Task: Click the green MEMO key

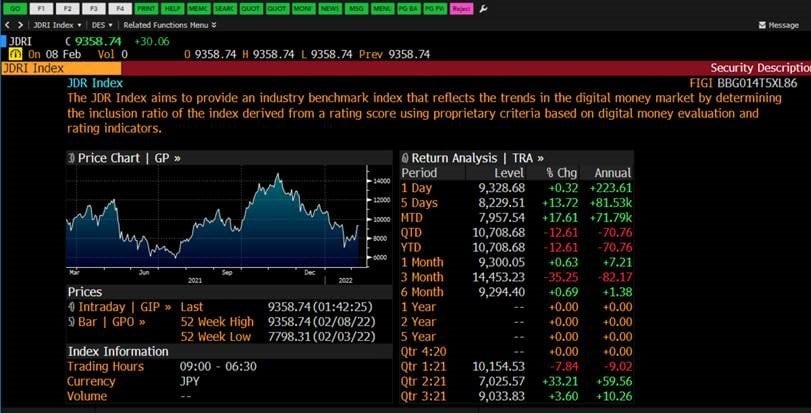Action: (x=199, y=9)
